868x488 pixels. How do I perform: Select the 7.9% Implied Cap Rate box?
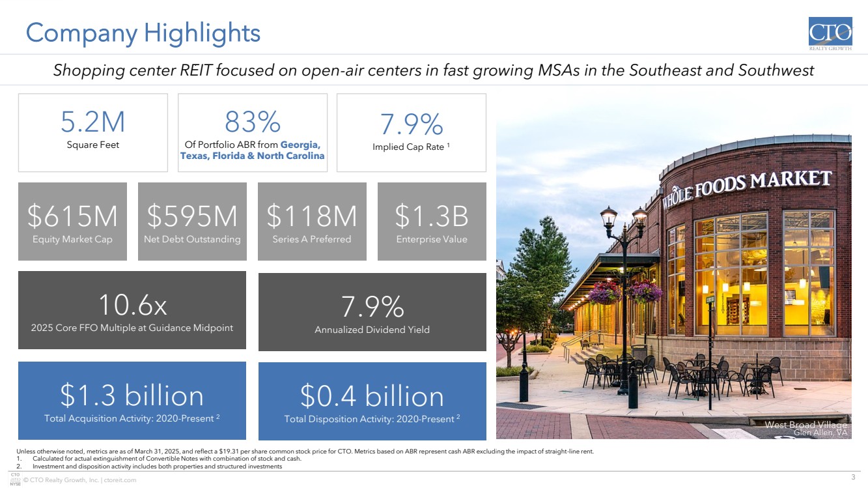pyautogui.click(x=411, y=132)
